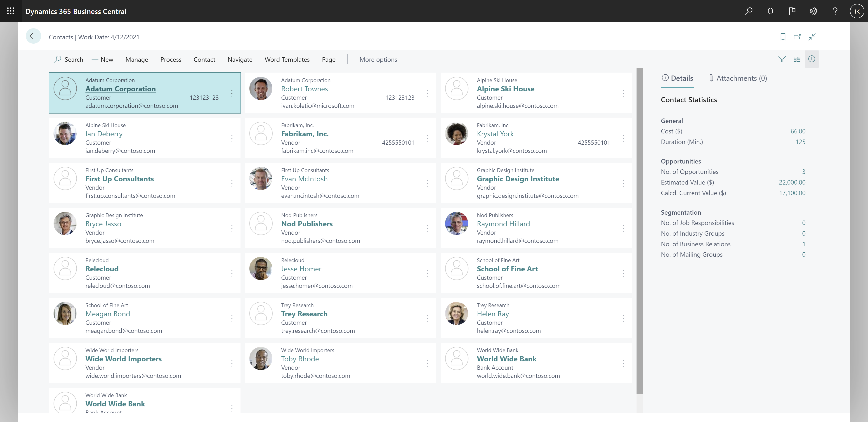Select the Word Templates menu tab
Screen dimensions: 868x422
[x=287, y=59]
